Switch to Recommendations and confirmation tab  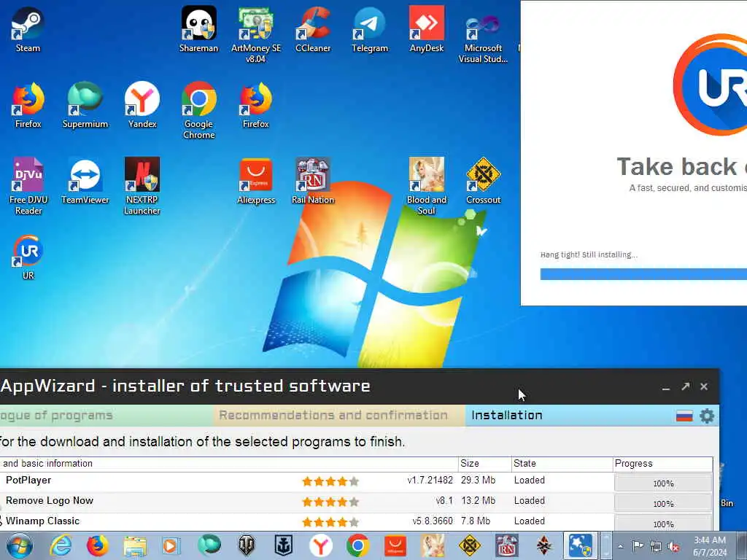[338, 415]
